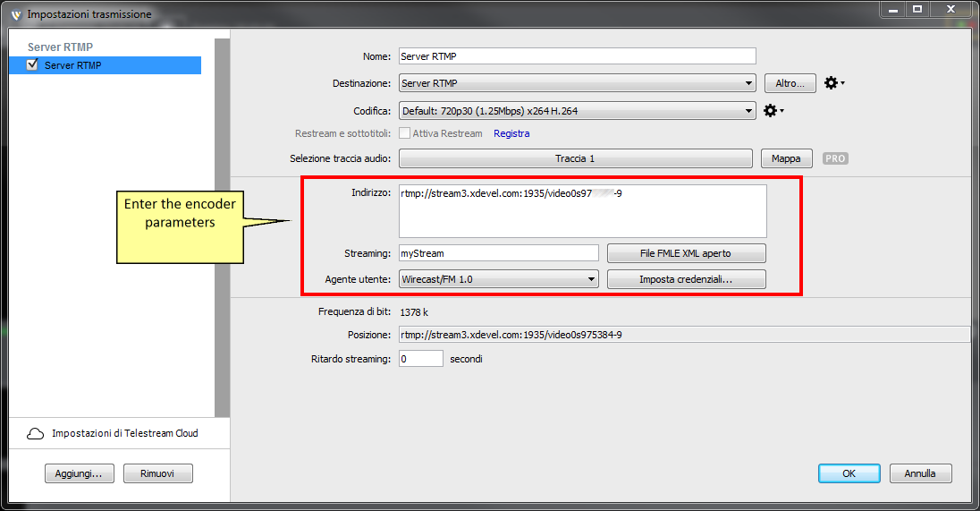Click the Mappa button
The height and width of the screenshot is (511, 980).
coord(786,158)
